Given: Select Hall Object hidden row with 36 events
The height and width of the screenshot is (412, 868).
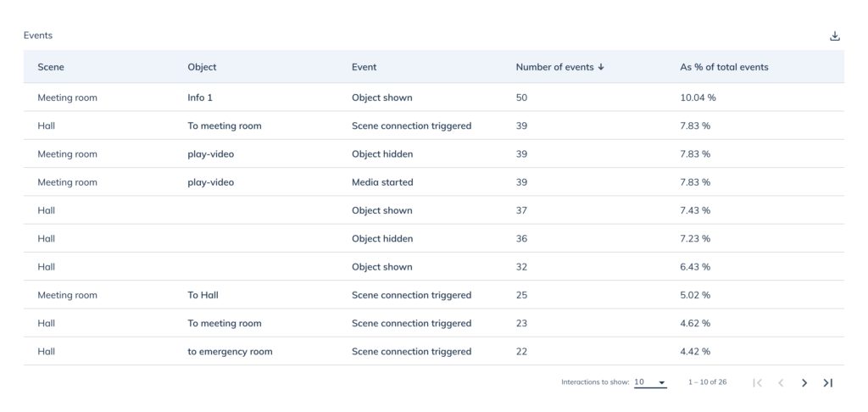Looking at the screenshot, I should (x=434, y=239).
